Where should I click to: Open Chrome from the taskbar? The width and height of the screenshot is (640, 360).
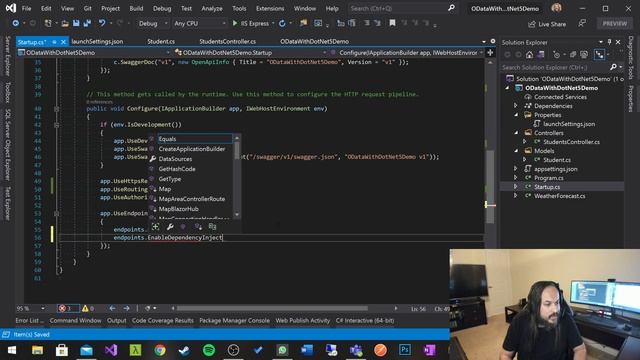click(160, 350)
